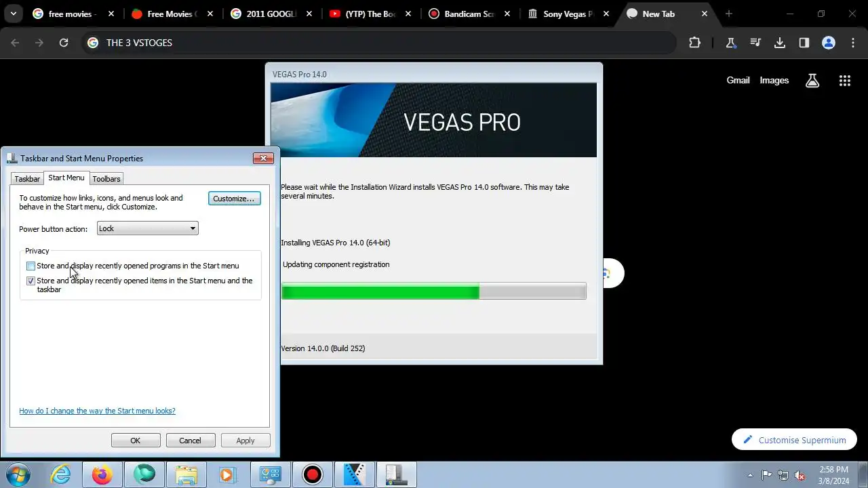The image size is (868, 488).
Task: Open 'How do I change the way the Start menu looks?' link
Action: tap(97, 411)
